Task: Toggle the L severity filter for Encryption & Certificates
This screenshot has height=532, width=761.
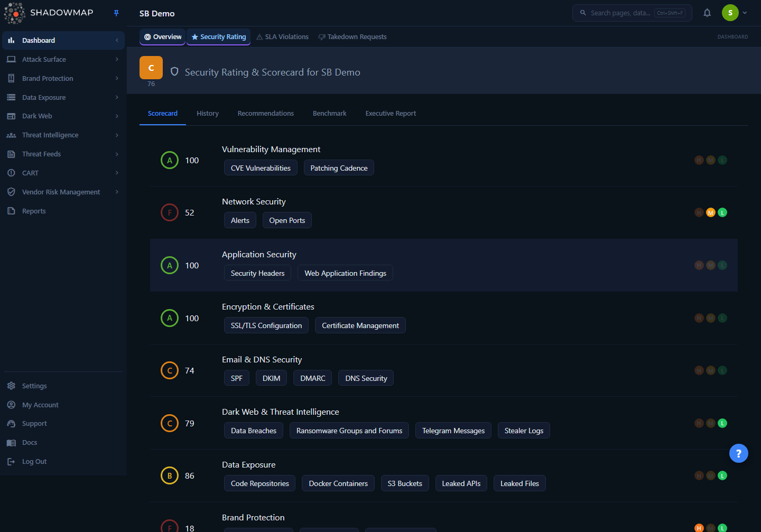Action: click(722, 318)
